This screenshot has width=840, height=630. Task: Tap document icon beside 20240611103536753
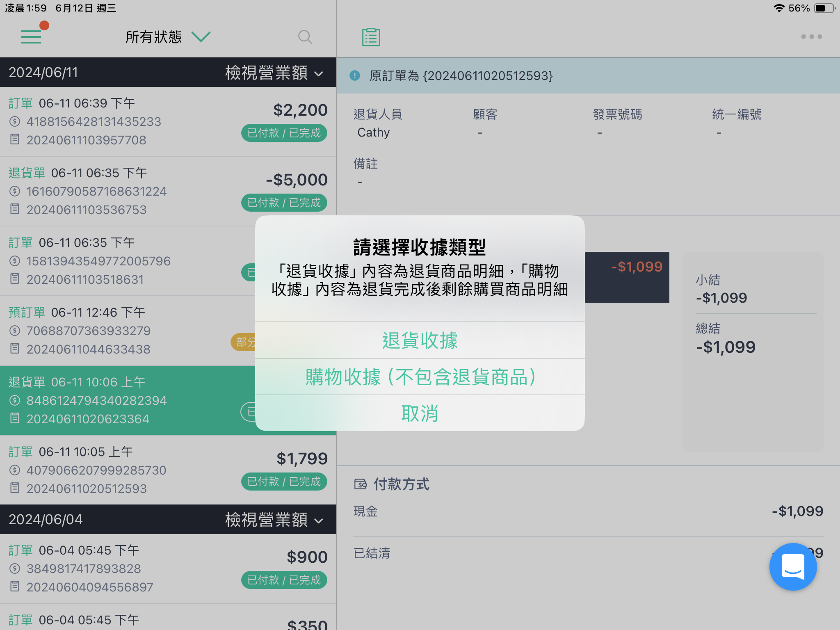(15, 209)
